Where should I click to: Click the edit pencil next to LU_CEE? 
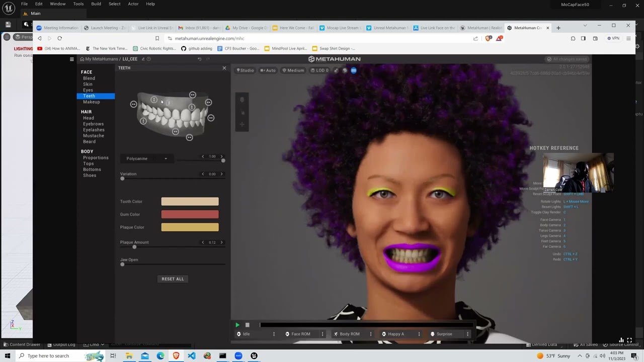tap(143, 59)
